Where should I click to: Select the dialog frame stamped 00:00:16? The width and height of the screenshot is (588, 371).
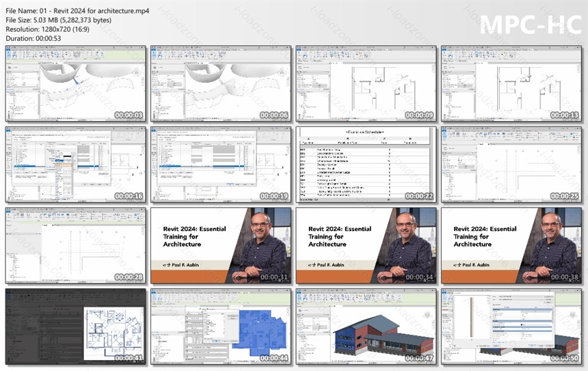click(75, 165)
